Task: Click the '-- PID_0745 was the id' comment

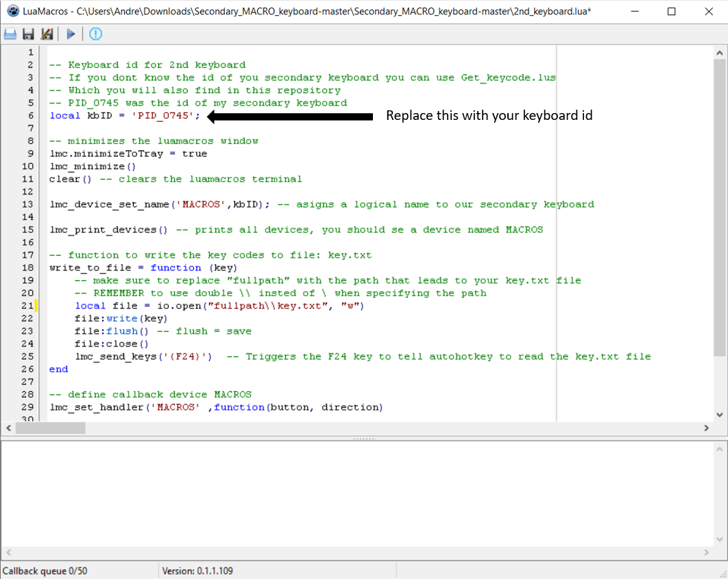Action: (198, 103)
